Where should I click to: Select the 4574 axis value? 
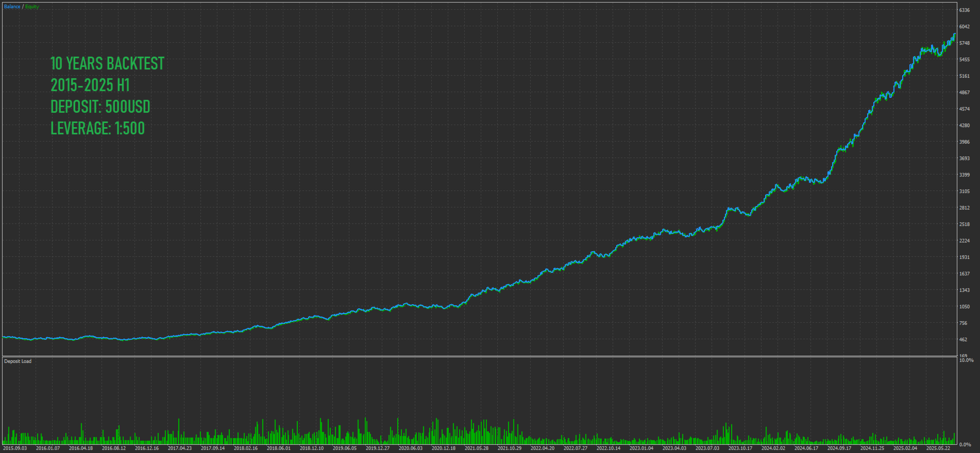964,109
